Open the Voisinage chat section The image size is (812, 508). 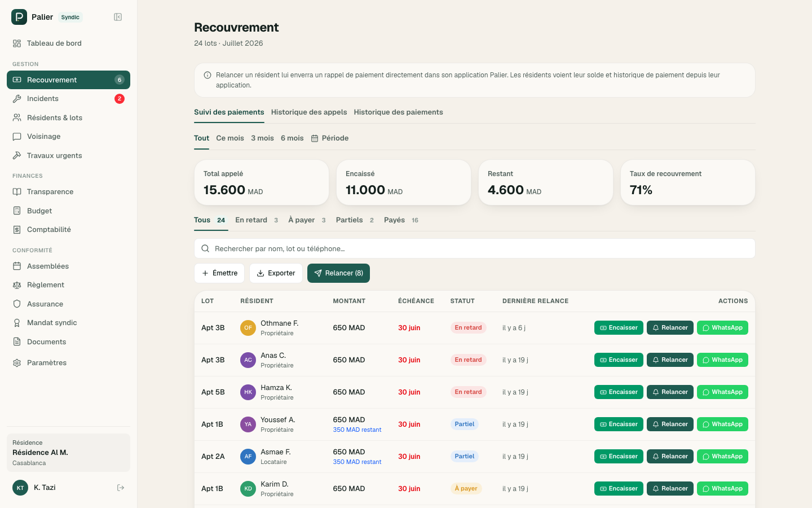[68, 137]
